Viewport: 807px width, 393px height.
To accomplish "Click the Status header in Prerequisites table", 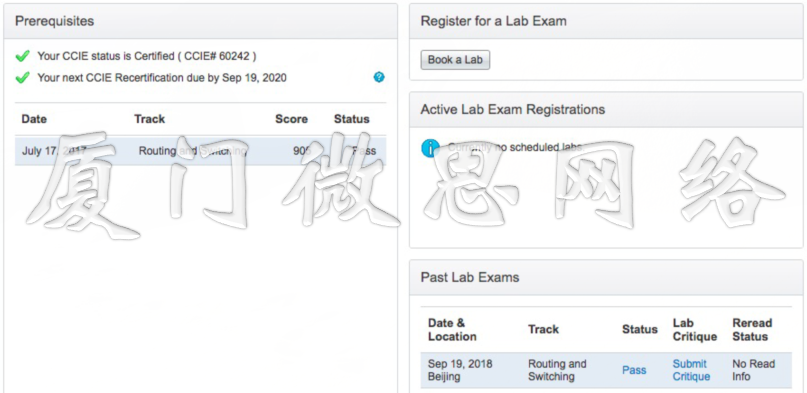I will [352, 119].
